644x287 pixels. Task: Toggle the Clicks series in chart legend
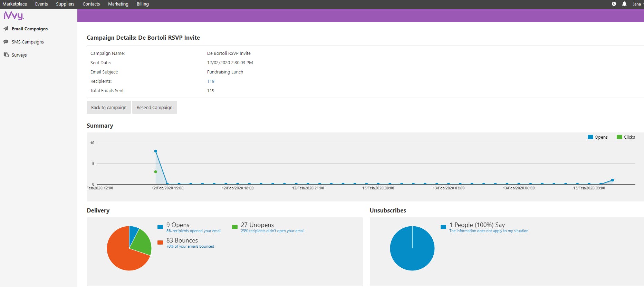[x=626, y=137]
